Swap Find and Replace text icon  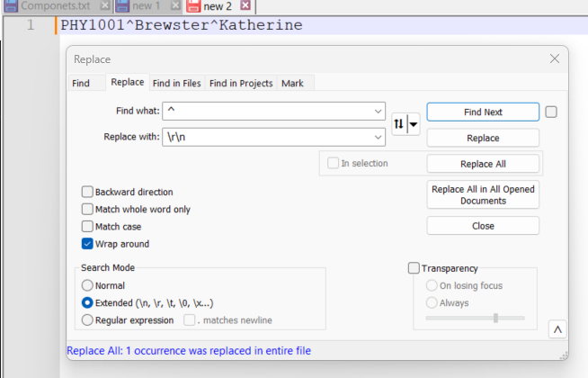(x=398, y=124)
